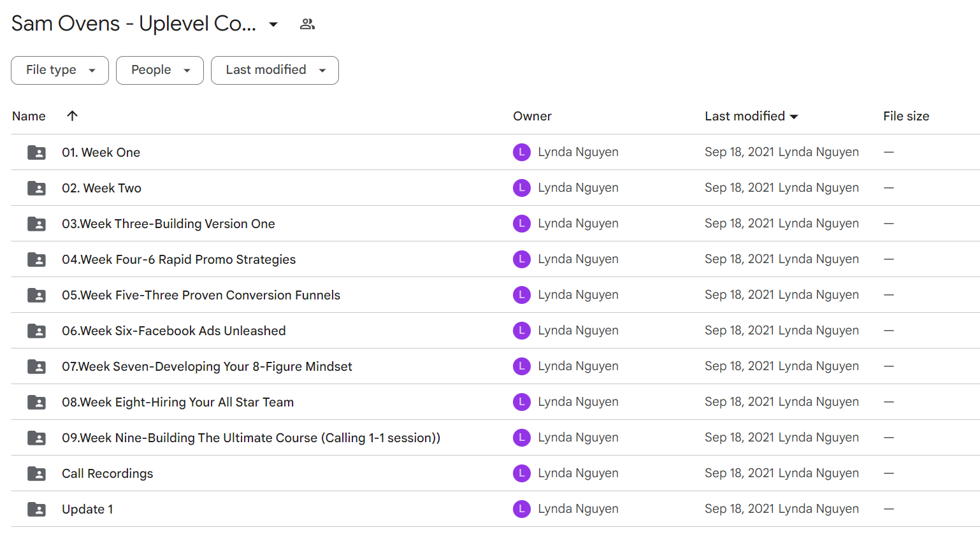Viewport: 980px width, 539px height.
Task: Select 04.Week Four-6 Rapid Promo Strategies name
Action: 178,259
